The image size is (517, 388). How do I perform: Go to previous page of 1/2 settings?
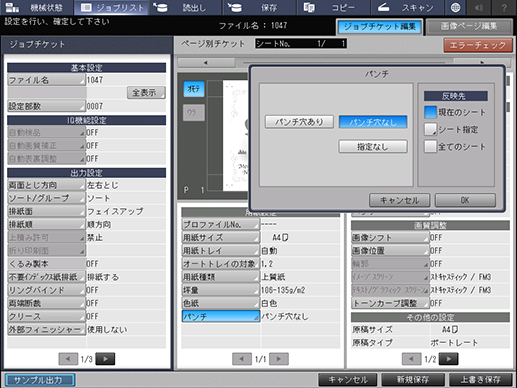(x=412, y=359)
